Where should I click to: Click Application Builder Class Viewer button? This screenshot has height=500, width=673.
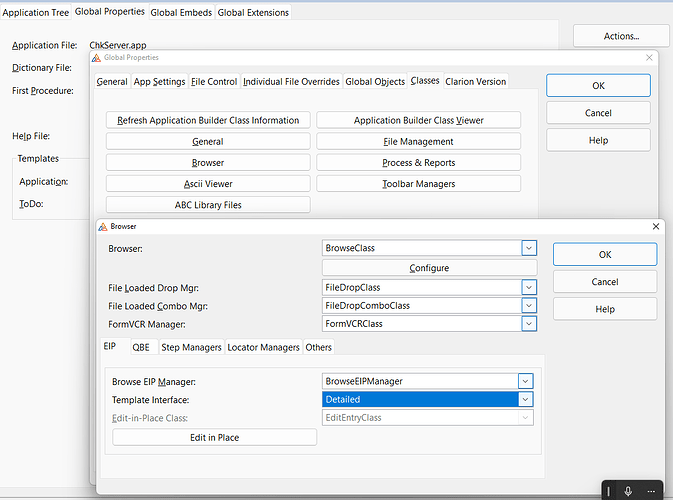click(x=418, y=120)
